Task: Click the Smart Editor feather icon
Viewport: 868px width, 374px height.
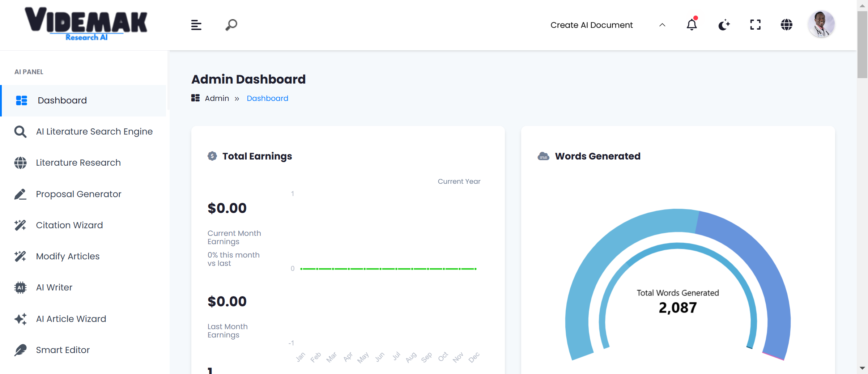Action: 20,350
